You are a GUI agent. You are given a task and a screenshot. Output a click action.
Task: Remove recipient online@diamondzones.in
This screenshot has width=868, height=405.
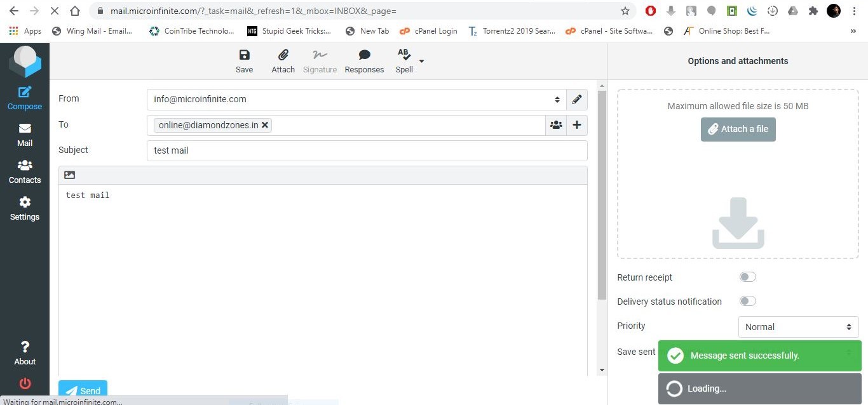[265, 125]
